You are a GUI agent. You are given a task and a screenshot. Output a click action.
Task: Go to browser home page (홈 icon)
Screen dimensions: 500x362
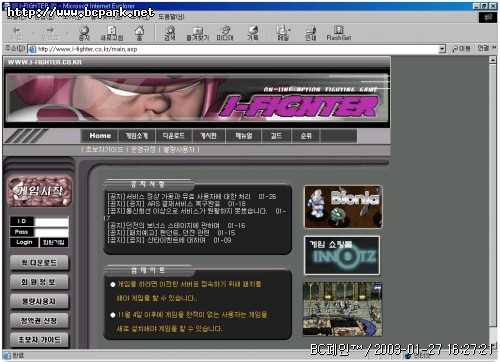(x=139, y=33)
